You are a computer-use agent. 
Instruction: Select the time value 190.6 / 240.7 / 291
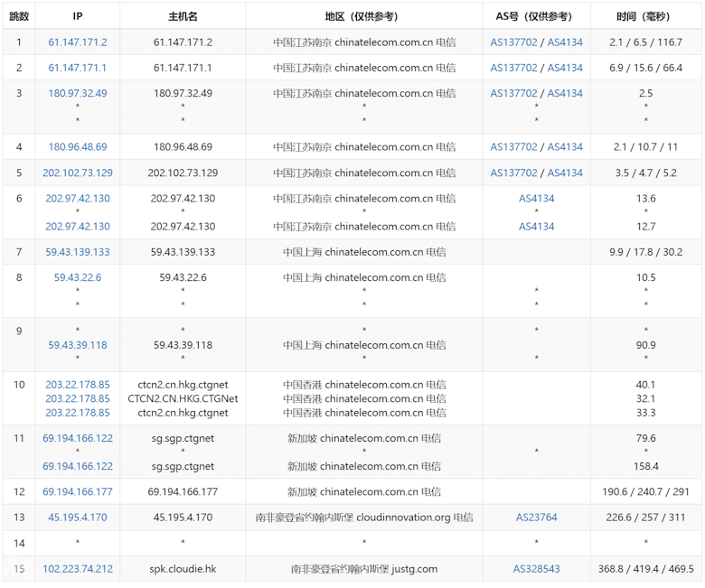645,492
